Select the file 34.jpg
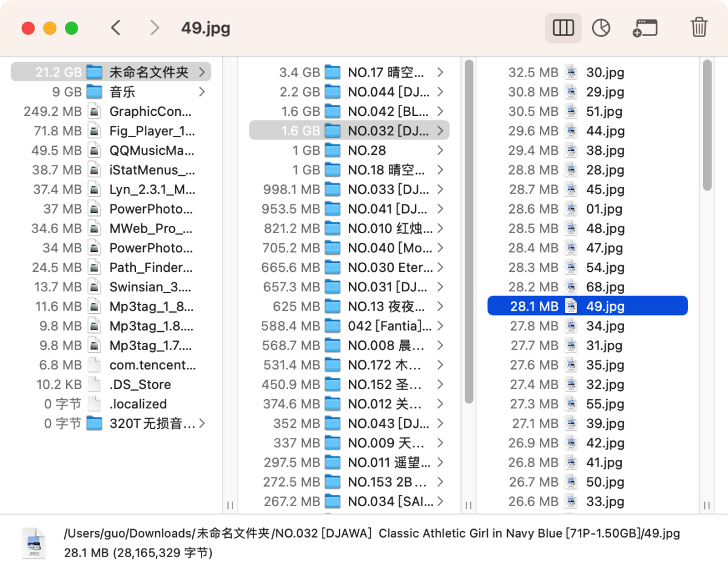The height and width of the screenshot is (571, 728). [x=587, y=326]
